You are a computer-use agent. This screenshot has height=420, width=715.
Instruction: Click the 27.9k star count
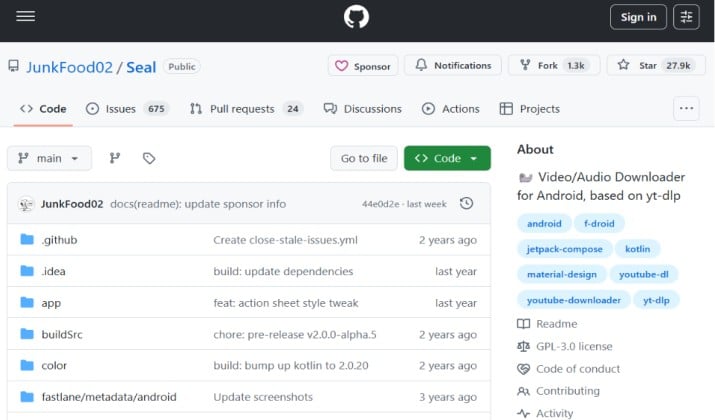pyautogui.click(x=678, y=66)
